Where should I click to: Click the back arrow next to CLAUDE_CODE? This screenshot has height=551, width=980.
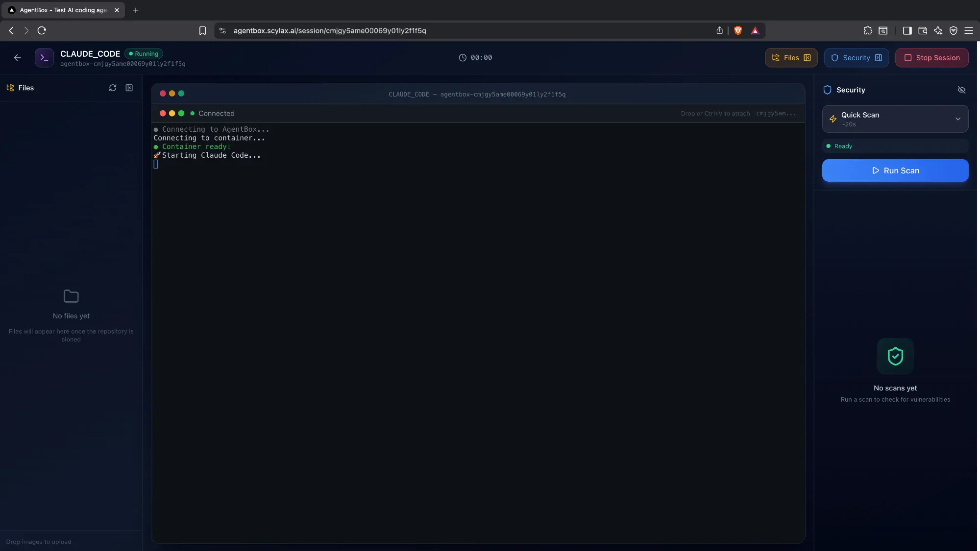click(x=17, y=58)
